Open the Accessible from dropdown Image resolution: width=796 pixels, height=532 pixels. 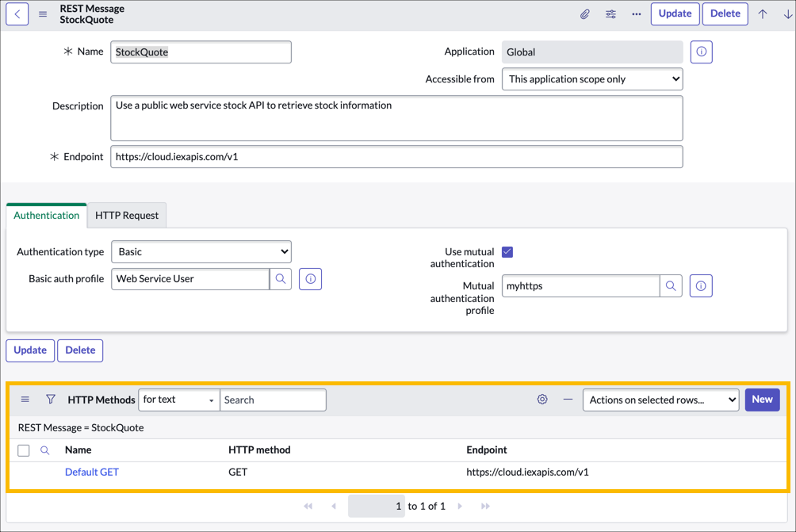coord(591,78)
